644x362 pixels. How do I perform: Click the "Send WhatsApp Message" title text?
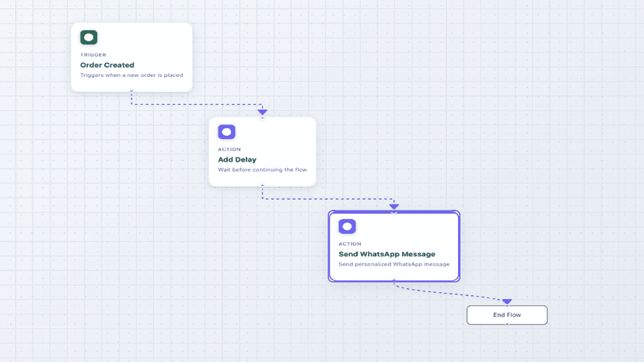click(x=387, y=254)
